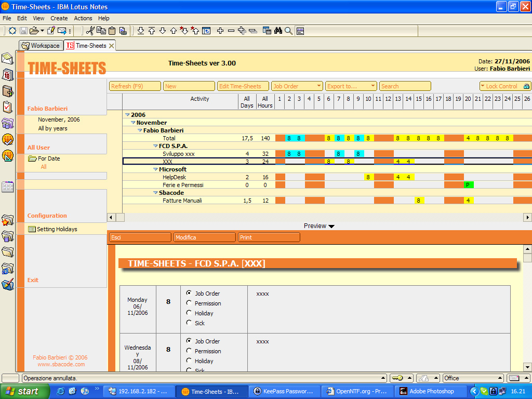The height and width of the screenshot is (399, 532).
Task: Select Sick for Monday 06/11/2006
Action: [189, 322]
